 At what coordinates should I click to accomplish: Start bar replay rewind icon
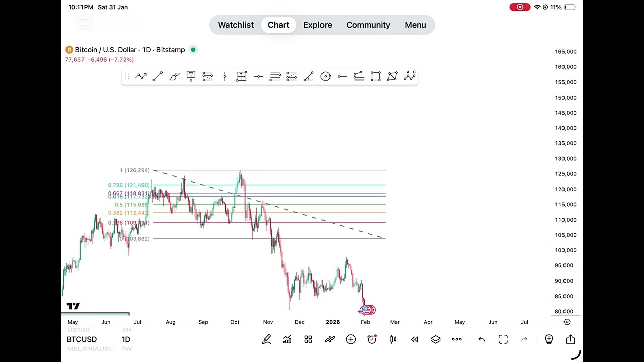[415, 340]
